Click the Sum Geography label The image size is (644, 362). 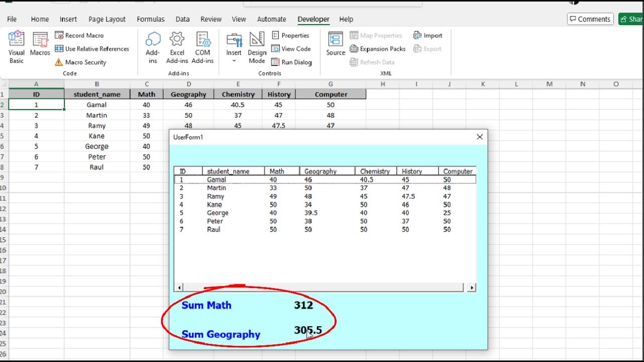coord(221,334)
